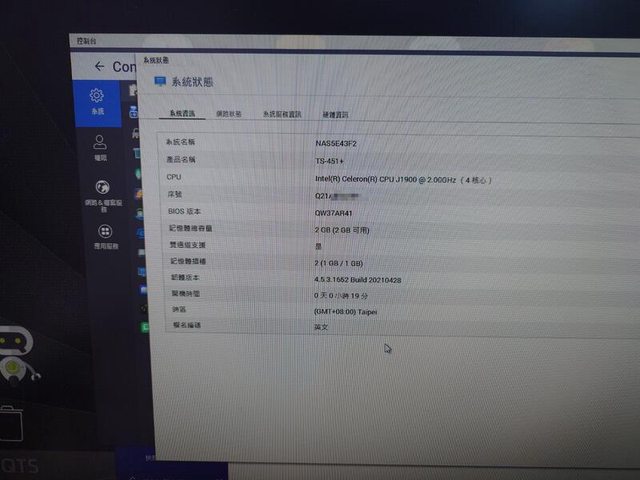This screenshot has height=480, width=640.
Task: Click the back arrow in Control Panel header
Action: [x=99, y=66]
